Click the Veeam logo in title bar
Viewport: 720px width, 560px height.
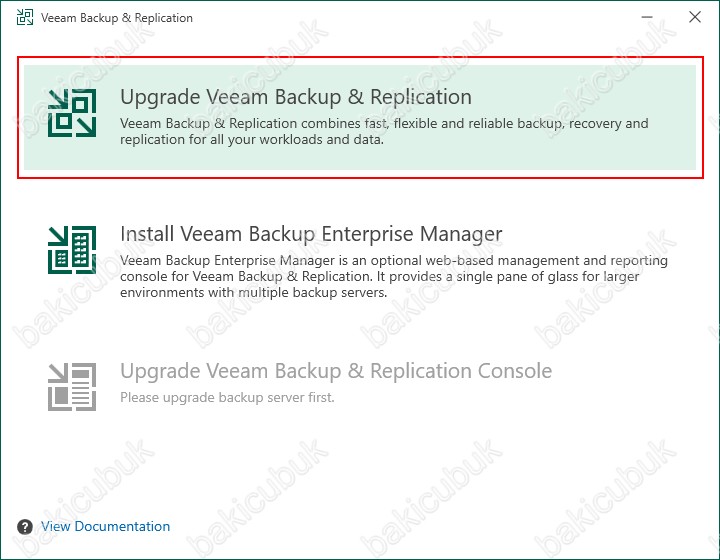coord(25,17)
